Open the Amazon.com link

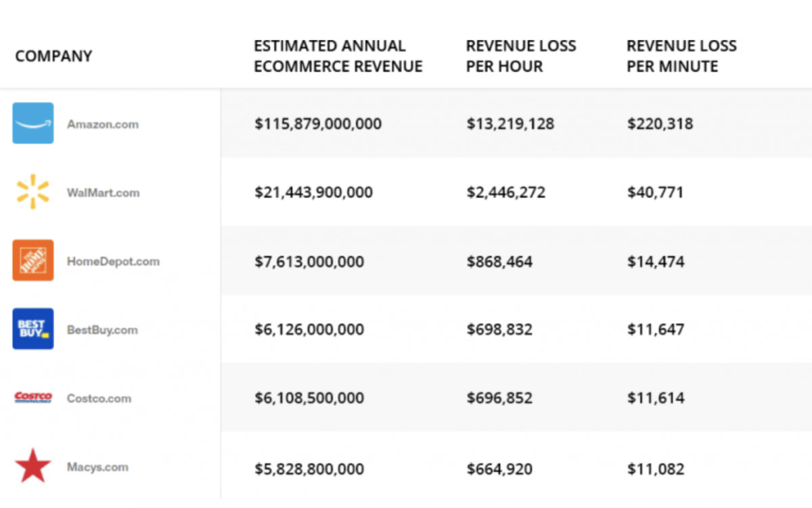pyautogui.click(x=102, y=124)
